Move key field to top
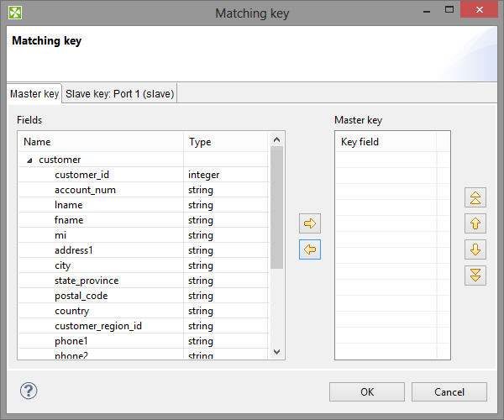Image resolution: width=504 pixels, height=420 pixels. pyautogui.click(x=475, y=198)
